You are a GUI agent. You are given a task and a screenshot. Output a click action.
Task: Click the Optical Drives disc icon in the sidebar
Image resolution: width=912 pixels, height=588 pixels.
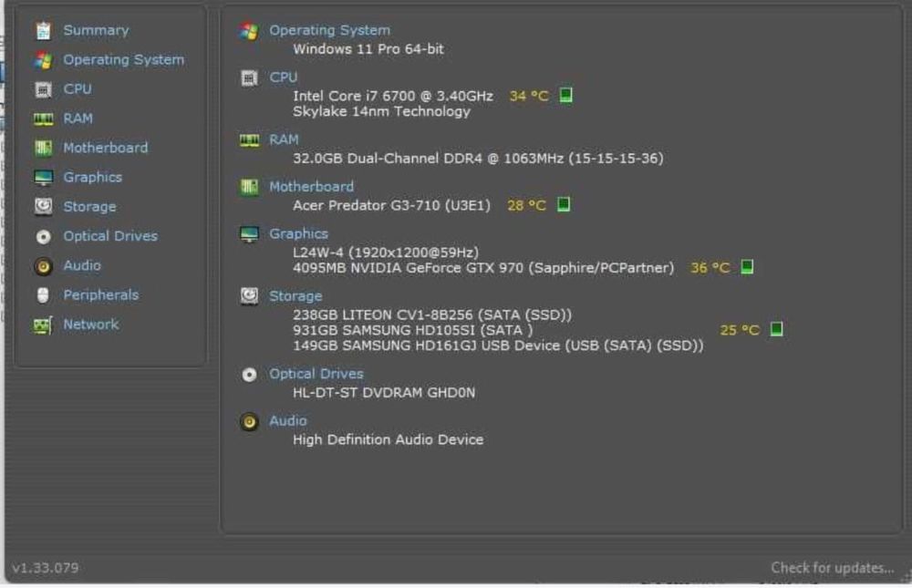tap(43, 237)
